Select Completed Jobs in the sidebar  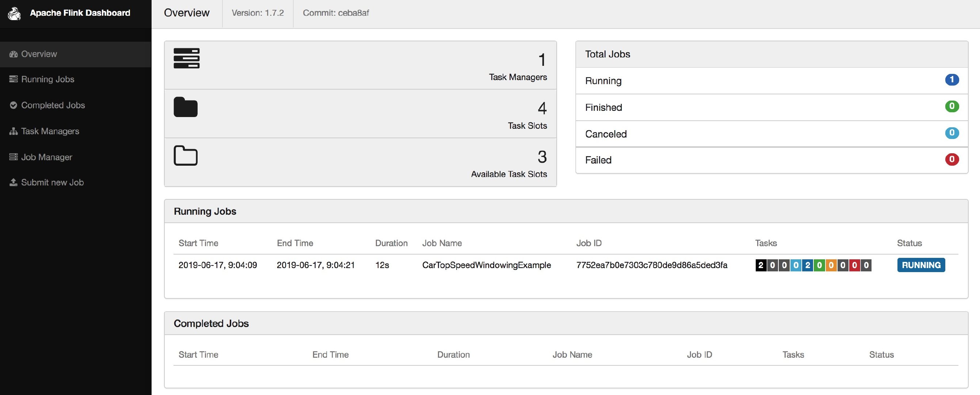[53, 105]
